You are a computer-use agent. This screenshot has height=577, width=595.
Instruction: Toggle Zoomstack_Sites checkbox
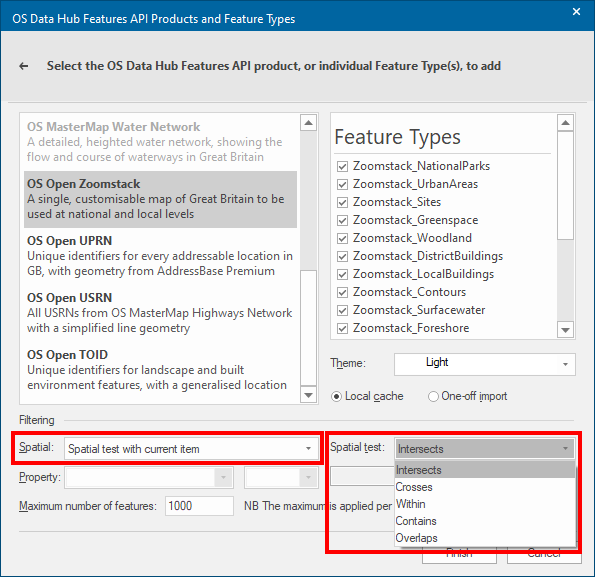(342, 202)
